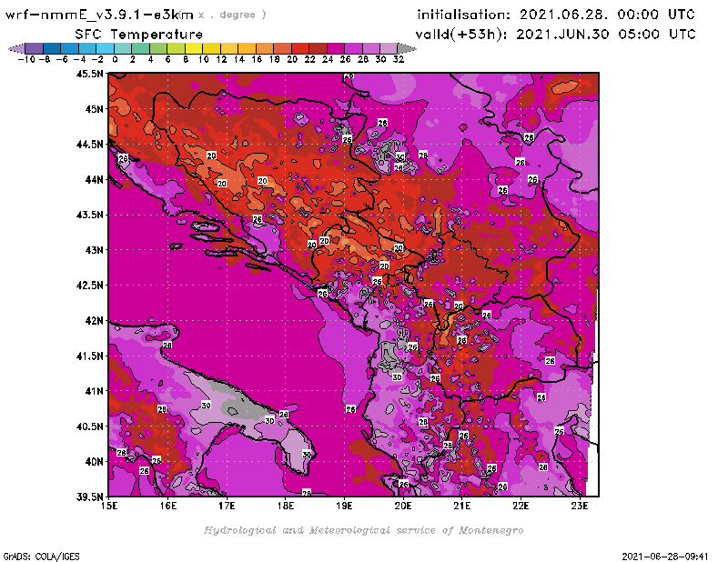
Task: Pick the magenta 24 to 26 legend swatch
Action: [335, 48]
